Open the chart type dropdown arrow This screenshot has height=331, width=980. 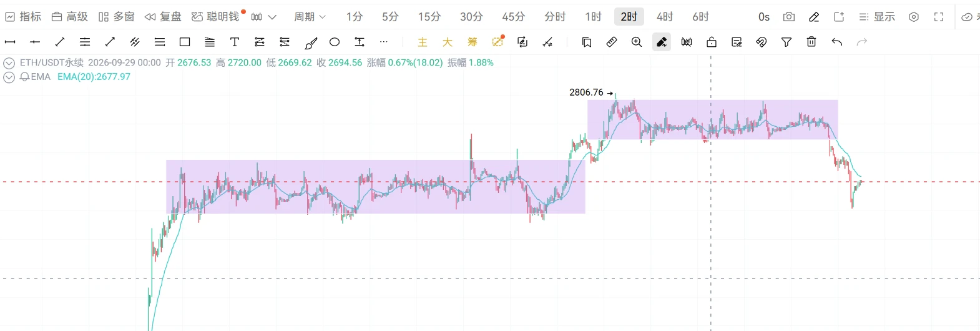point(272,17)
